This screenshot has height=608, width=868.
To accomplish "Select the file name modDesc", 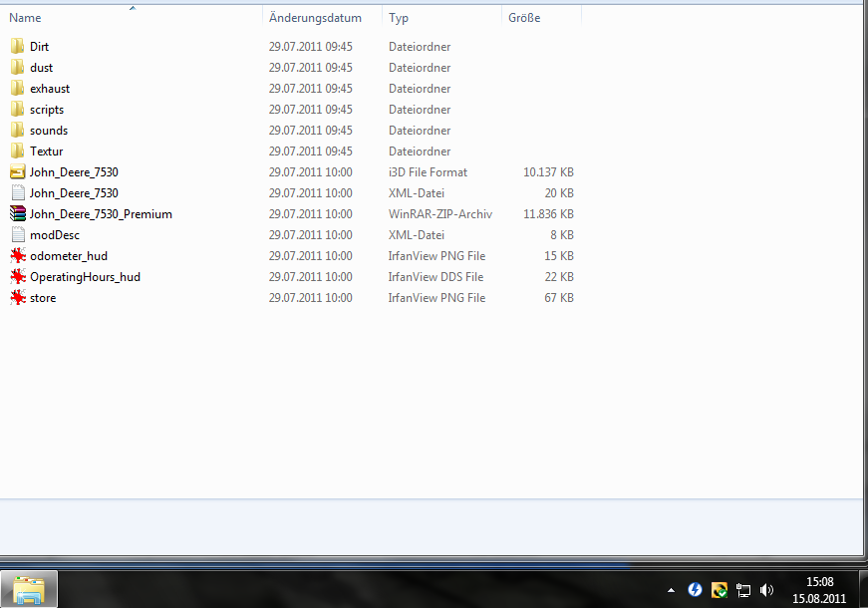I will (55, 235).
